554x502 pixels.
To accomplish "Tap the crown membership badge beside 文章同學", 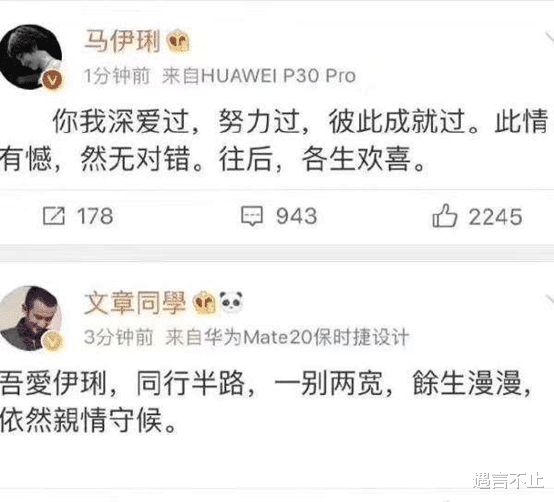I will click(205, 303).
